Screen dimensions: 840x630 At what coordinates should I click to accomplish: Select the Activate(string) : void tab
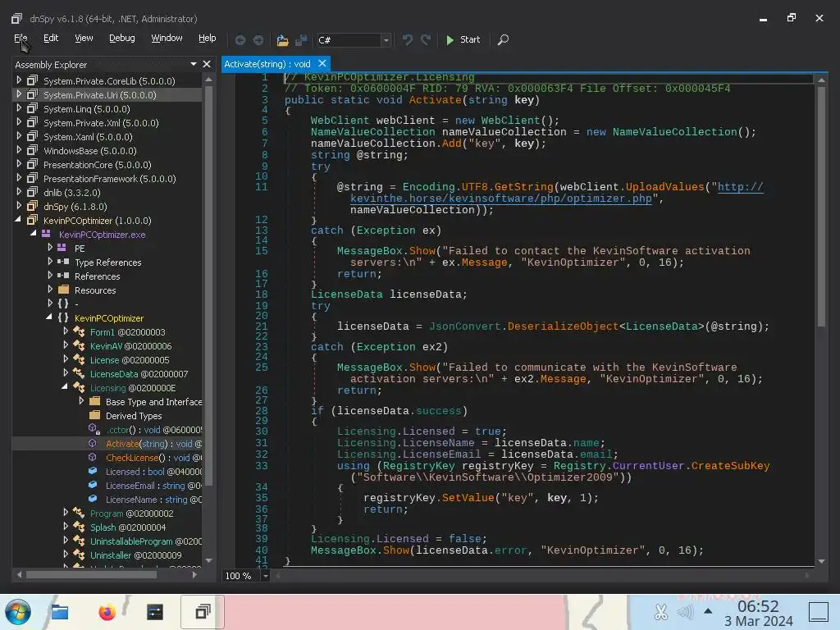[267, 64]
